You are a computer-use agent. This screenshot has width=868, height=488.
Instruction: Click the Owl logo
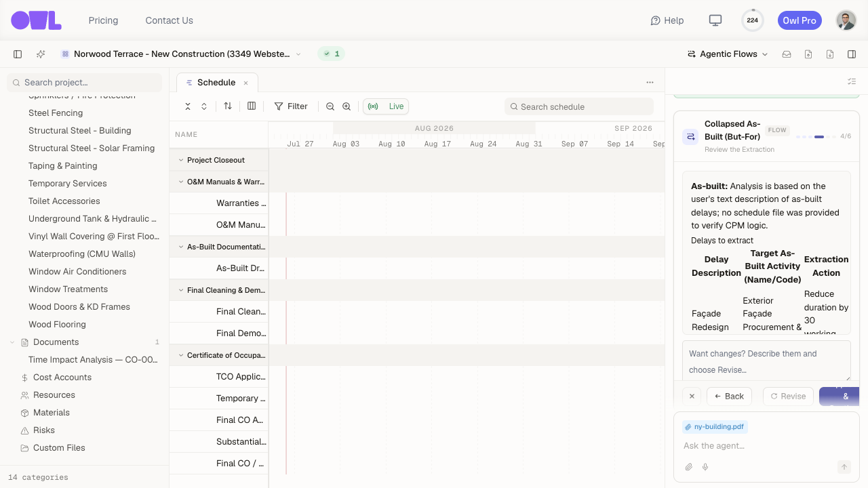tap(36, 20)
